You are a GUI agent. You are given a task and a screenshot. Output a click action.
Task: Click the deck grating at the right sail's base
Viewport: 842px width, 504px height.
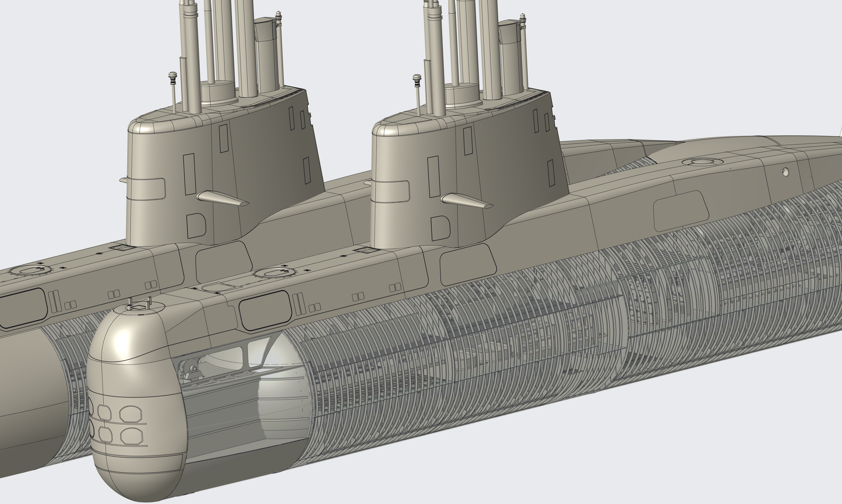[366, 251]
